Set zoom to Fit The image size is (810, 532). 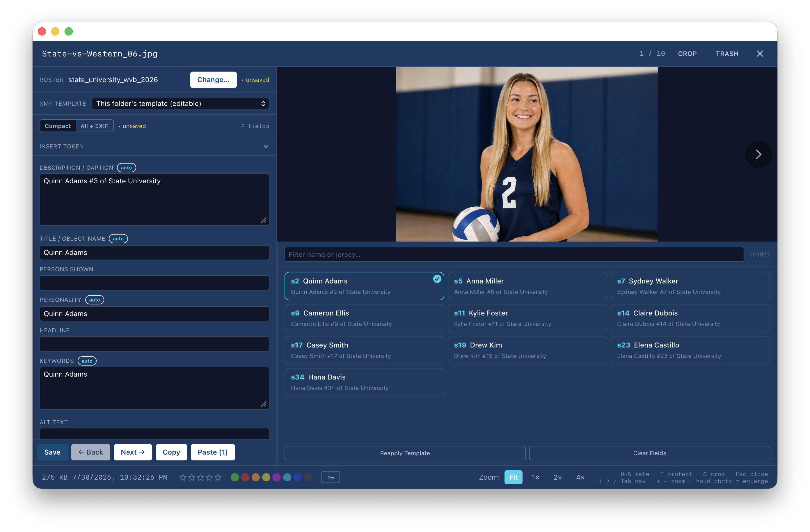click(513, 477)
